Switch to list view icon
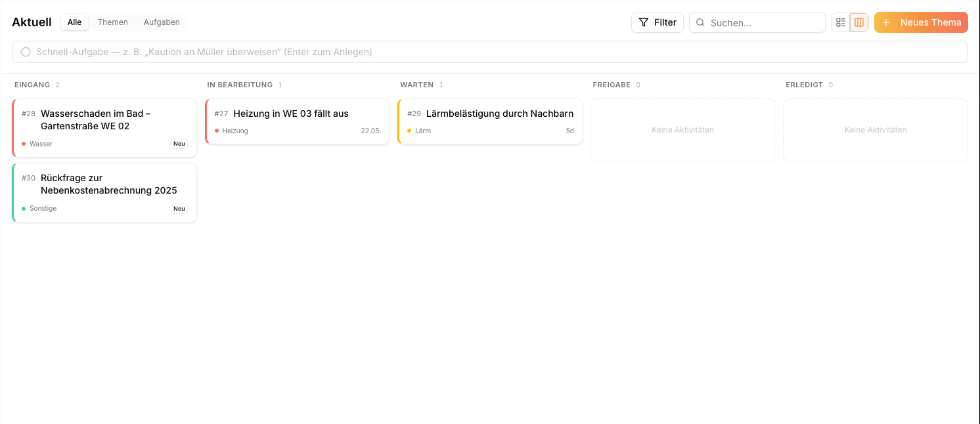Viewport: 980px width, 424px height. coord(841,22)
